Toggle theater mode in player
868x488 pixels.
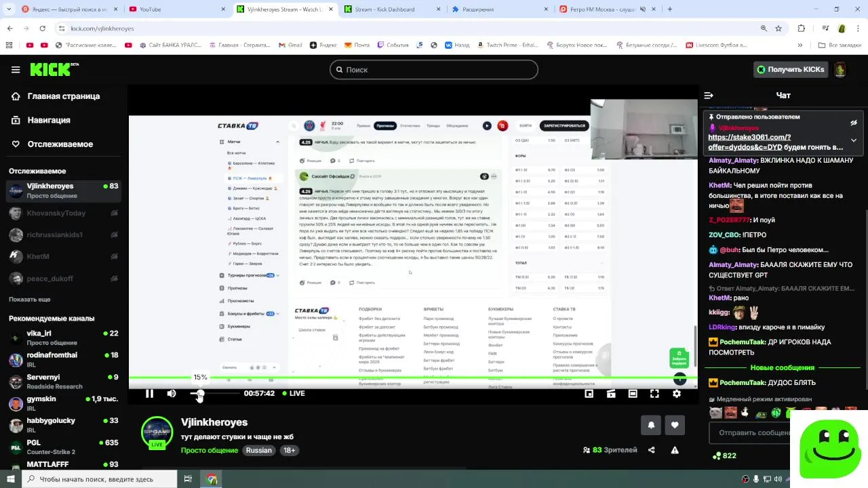click(x=633, y=394)
